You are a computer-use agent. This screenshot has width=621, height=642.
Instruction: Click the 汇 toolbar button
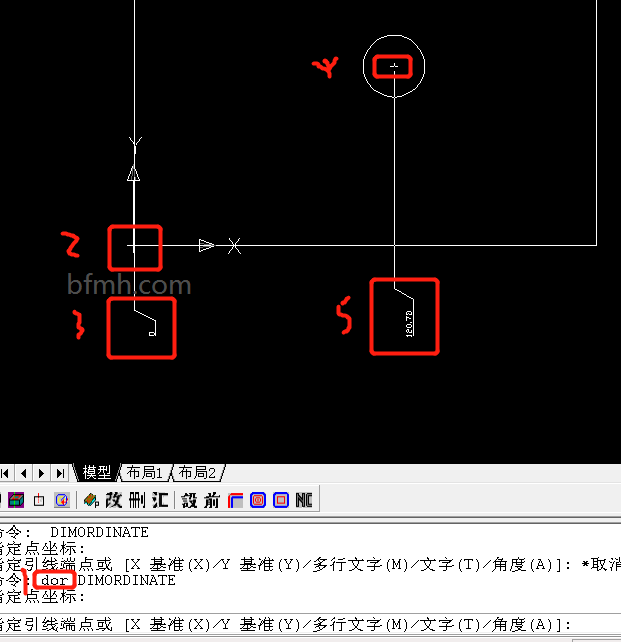point(160,500)
